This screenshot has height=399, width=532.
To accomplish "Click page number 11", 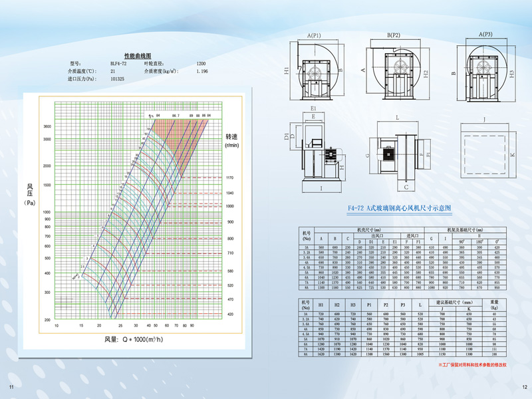I will pyautogui.click(x=10, y=388).
